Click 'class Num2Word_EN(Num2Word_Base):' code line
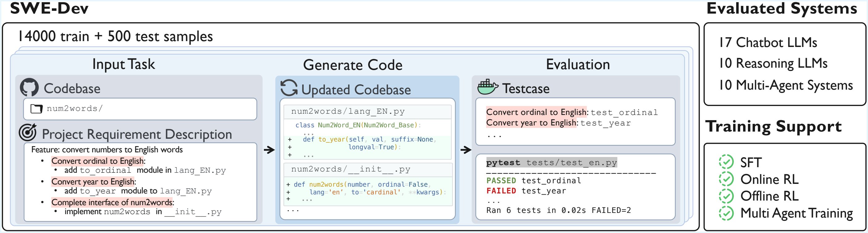Screen dimensions: 868x233 tap(358, 125)
